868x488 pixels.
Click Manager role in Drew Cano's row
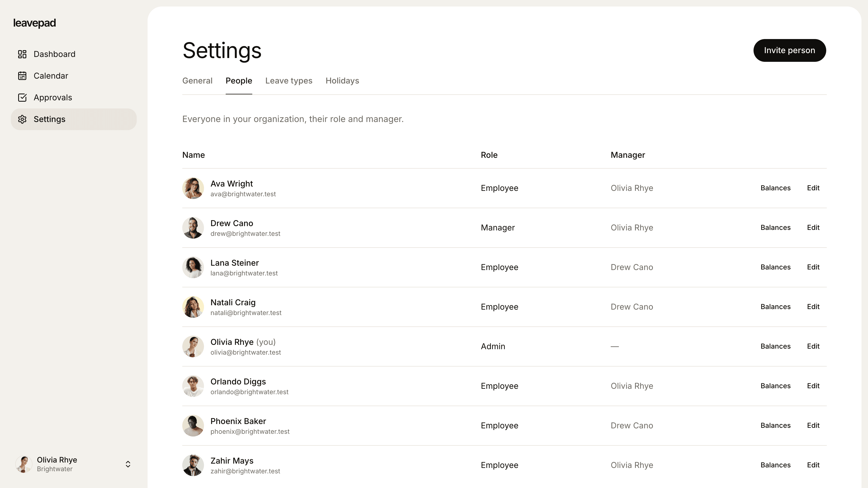(498, 228)
